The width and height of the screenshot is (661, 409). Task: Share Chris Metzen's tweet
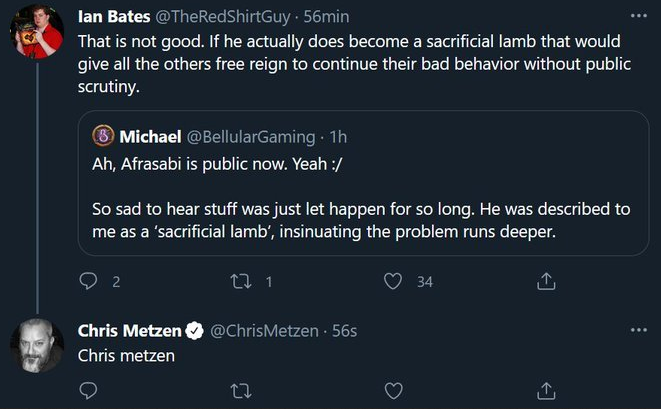[x=547, y=390]
